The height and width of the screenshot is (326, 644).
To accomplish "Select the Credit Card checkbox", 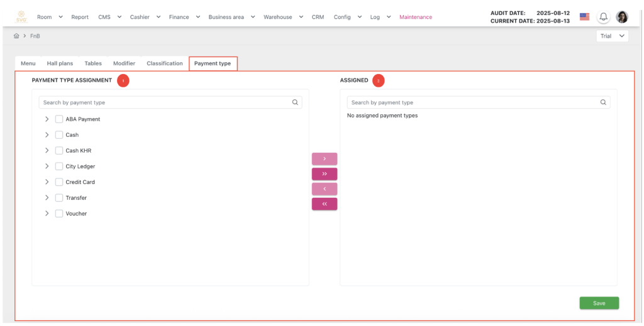I will pos(59,182).
